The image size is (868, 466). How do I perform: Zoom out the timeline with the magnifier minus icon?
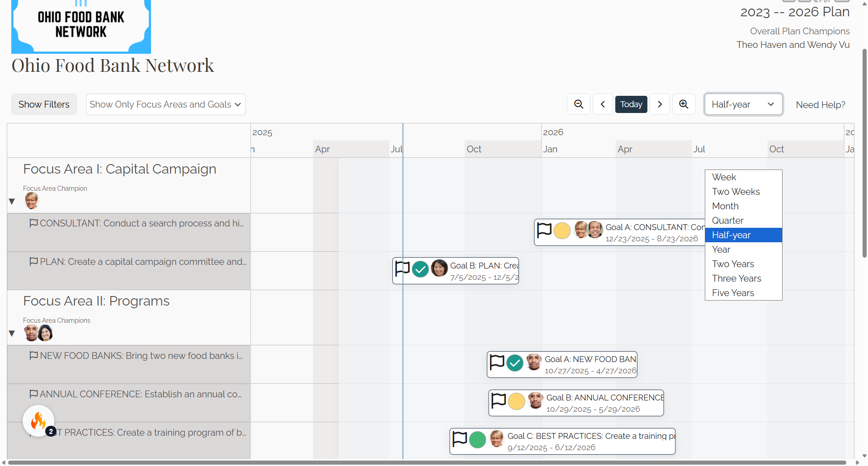tap(579, 104)
